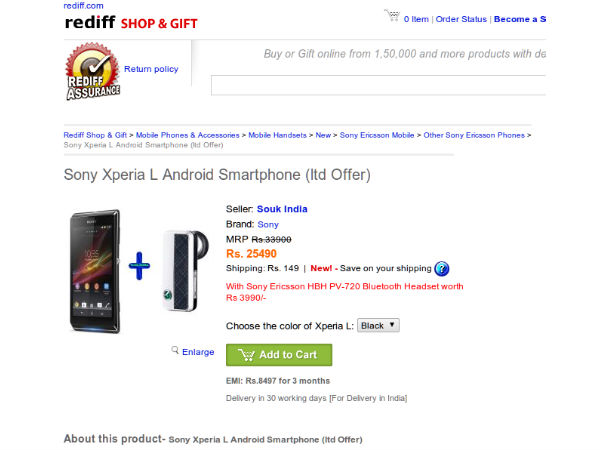600x450 pixels.
Task: Go to Mobile Handsets breadcrumb
Action: click(x=277, y=135)
